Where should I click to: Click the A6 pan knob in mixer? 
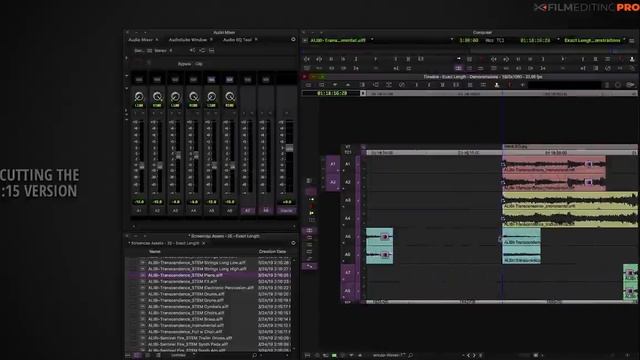point(230,97)
